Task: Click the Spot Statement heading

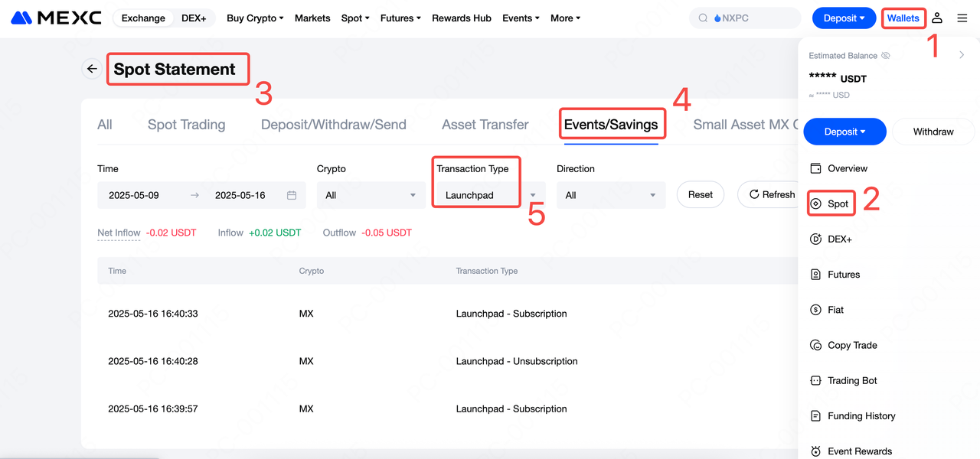Action: 175,69
